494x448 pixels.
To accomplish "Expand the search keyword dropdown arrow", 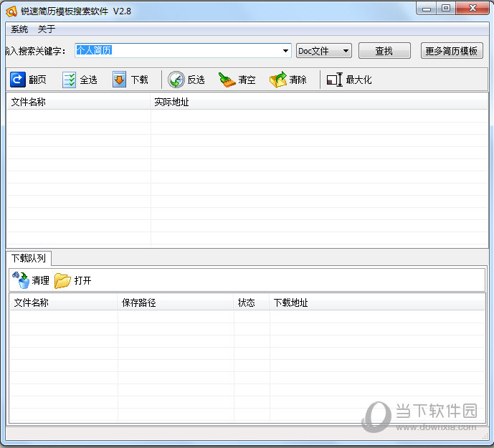I will coord(285,51).
